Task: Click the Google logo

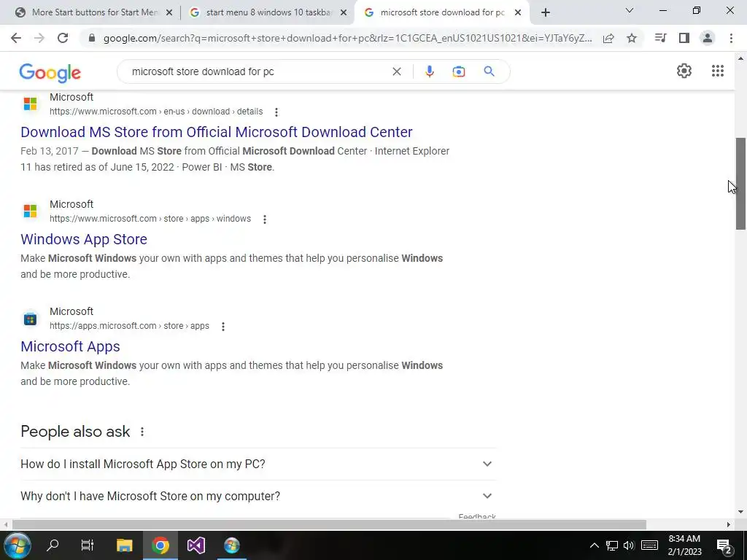Action: click(50, 73)
